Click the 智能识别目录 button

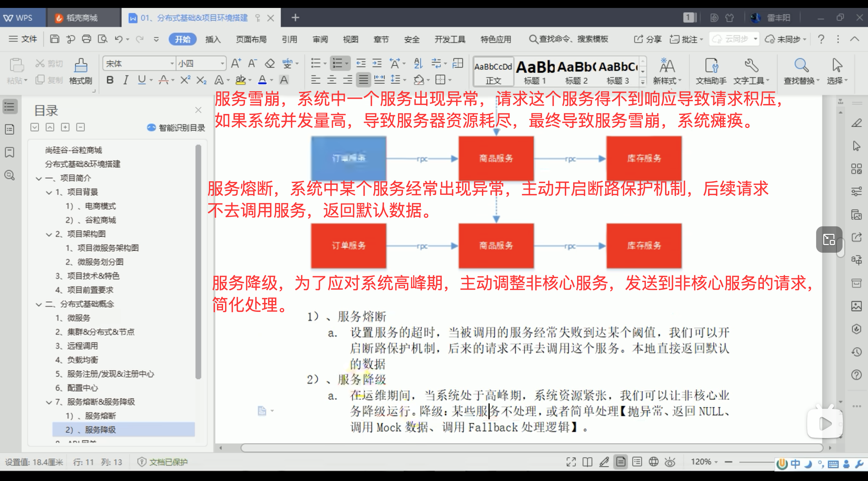(x=176, y=128)
